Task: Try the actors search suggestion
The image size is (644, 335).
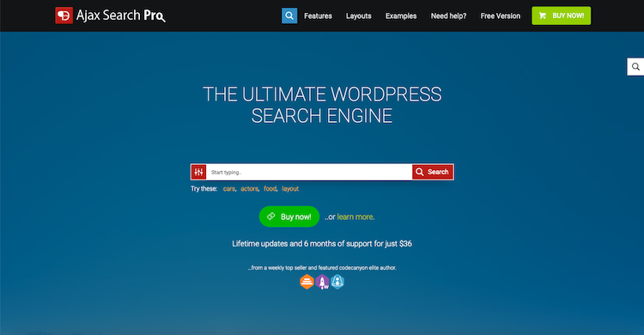Action: (250, 189)
